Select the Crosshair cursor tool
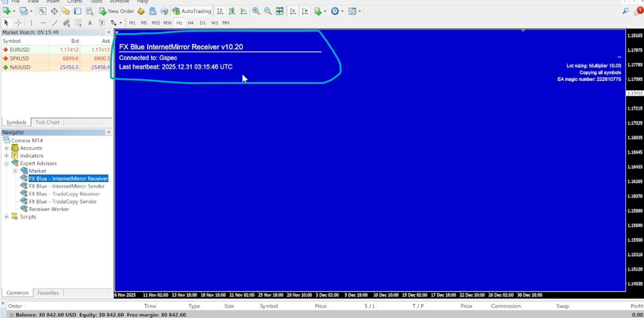Viewport: 644px width, 318px height. click(x=18, y=23)
